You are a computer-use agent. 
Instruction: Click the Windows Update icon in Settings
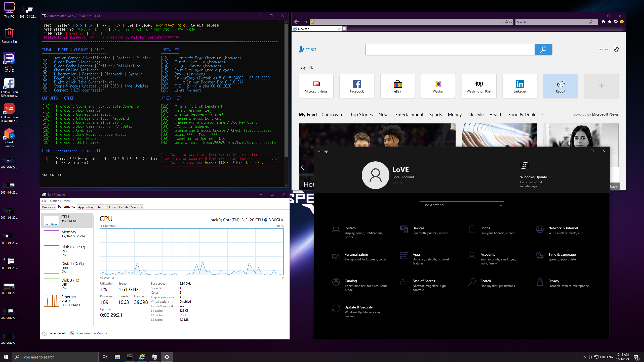click(x=524, y=166)
